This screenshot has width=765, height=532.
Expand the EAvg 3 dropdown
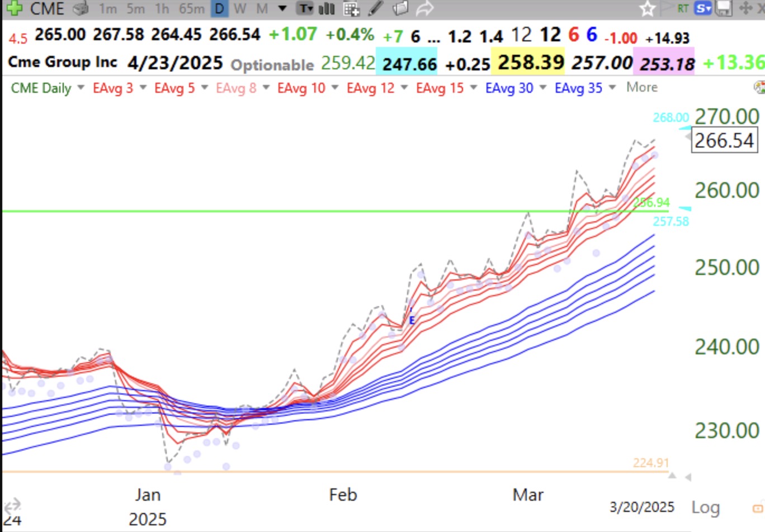pyautogui.click(x=142, y=88)
